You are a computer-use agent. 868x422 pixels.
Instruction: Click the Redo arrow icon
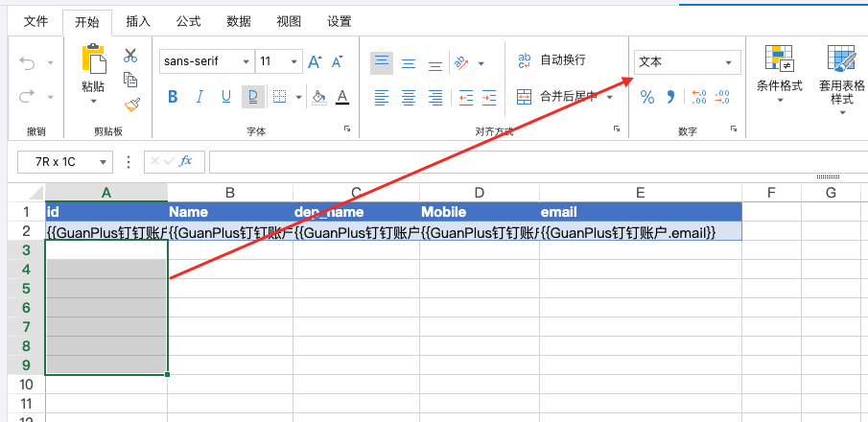27,97
